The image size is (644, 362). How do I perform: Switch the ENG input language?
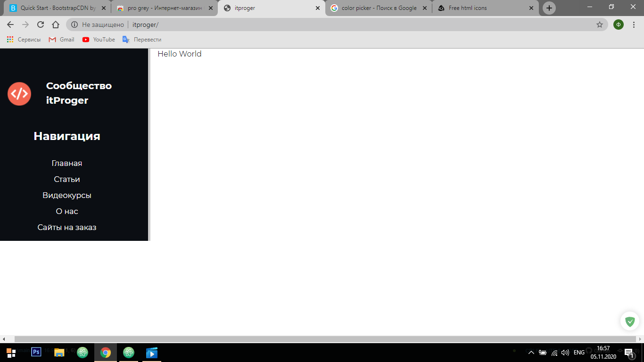[x=579, y=353]
